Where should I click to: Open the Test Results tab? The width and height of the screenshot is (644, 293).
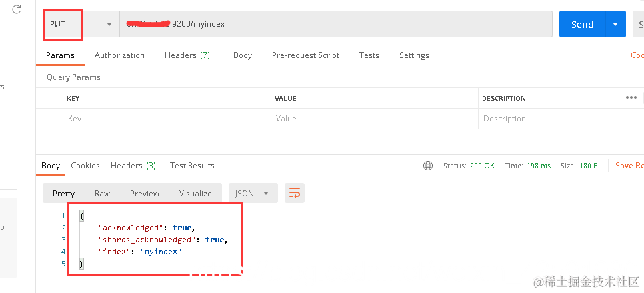192,166
